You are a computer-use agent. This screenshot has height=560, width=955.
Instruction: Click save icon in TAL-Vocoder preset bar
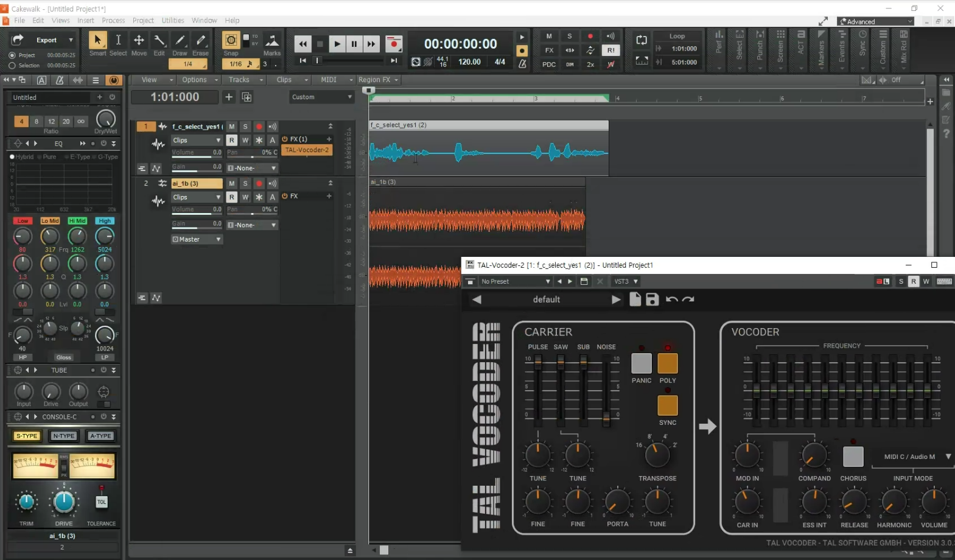(652, 299)
